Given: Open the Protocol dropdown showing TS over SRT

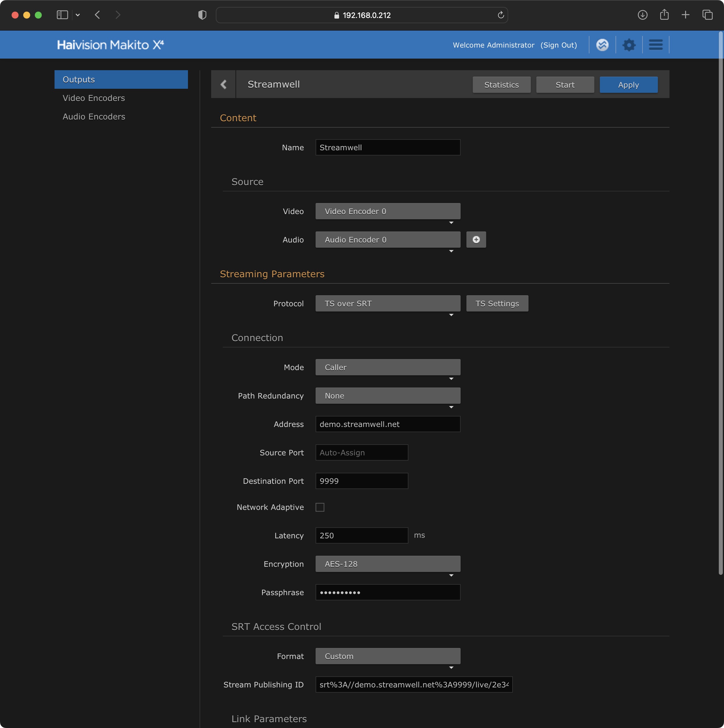Looking at the screenshot, I should [388, 304].
